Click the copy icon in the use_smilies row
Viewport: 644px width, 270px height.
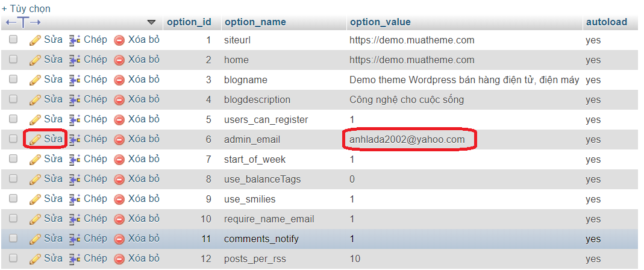click(75, 199)
